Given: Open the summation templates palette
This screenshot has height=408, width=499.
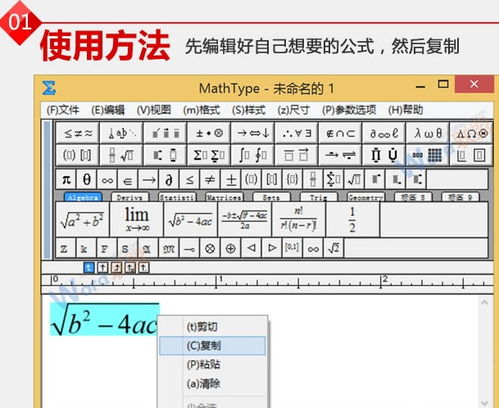Looking at the screenshot, I should click(x=209, y=155).
